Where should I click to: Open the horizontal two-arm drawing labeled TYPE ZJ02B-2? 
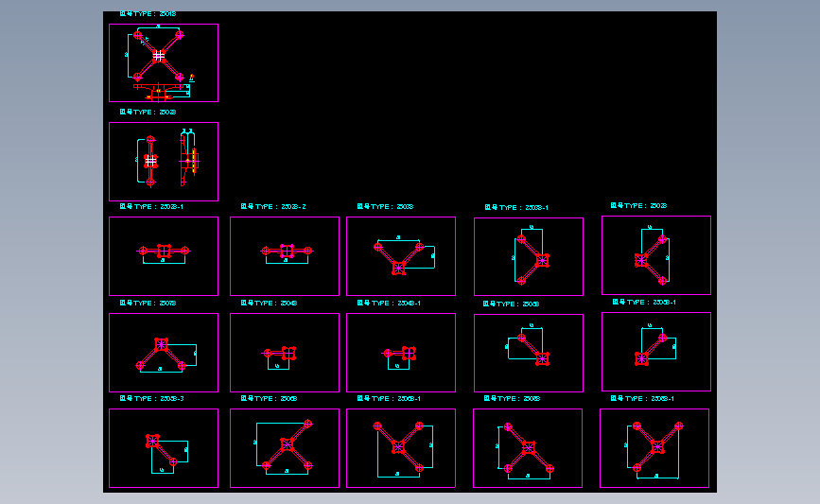pos(285,256)
